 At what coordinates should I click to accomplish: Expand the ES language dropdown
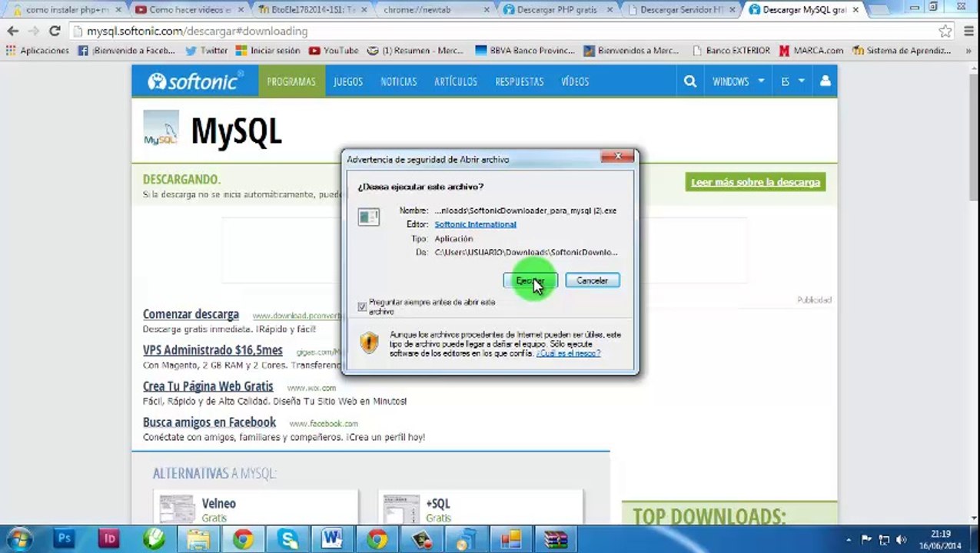(792, 81)
